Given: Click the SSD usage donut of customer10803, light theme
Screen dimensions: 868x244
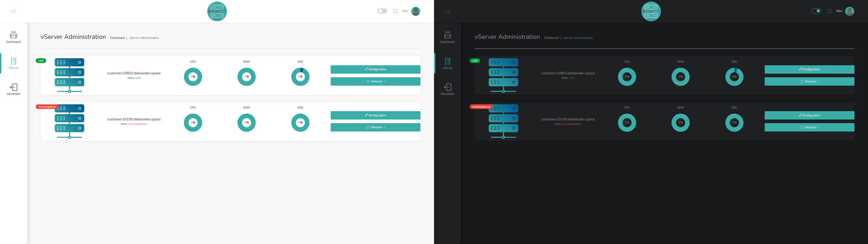Looking at the screenshot, I should pos(300,77).
